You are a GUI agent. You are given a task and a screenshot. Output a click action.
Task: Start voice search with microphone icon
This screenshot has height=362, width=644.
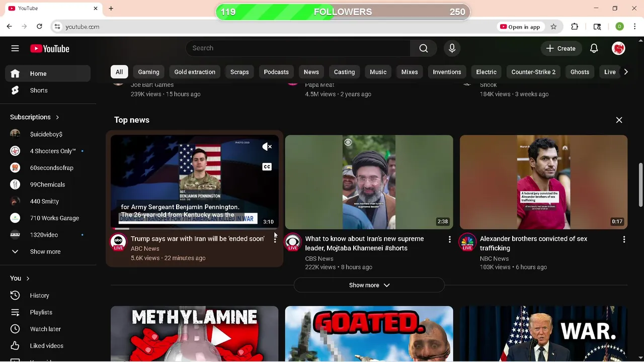pos(452,48)
